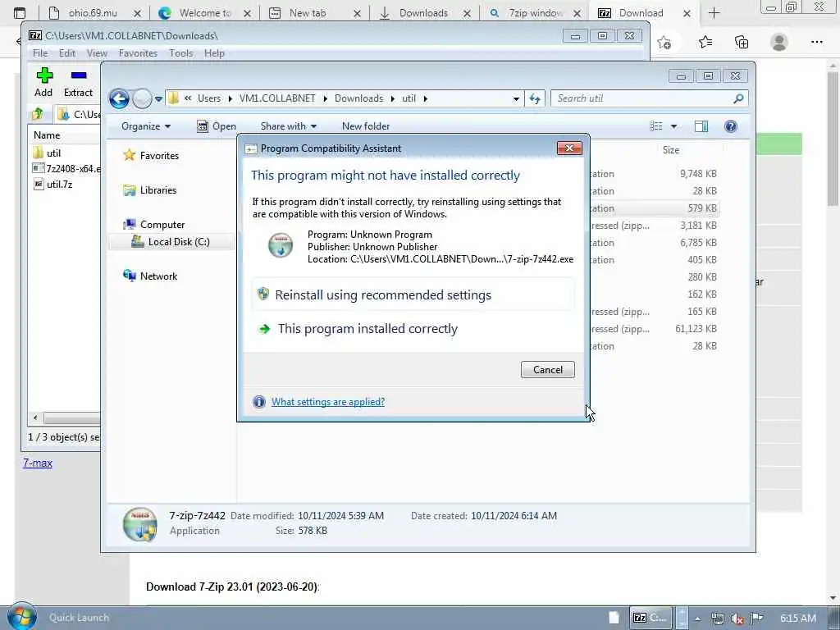Click the 7-max link on the web page
The image size is (840, 630).
38,463
